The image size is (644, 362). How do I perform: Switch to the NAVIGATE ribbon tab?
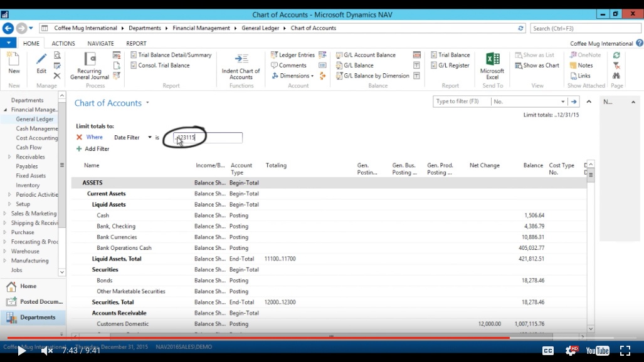tap(100, 43)
